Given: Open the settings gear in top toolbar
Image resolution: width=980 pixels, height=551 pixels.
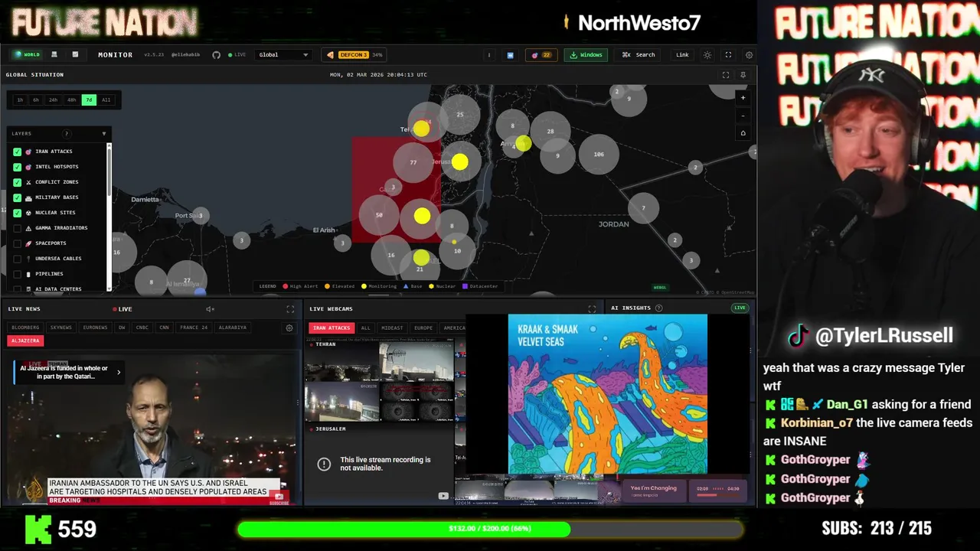Looking at the screenshot, I should [x=749, y=55].
